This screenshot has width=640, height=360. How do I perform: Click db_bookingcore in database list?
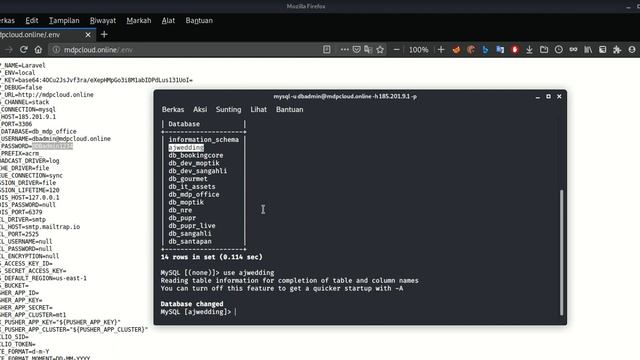click(x=196, y=155)
